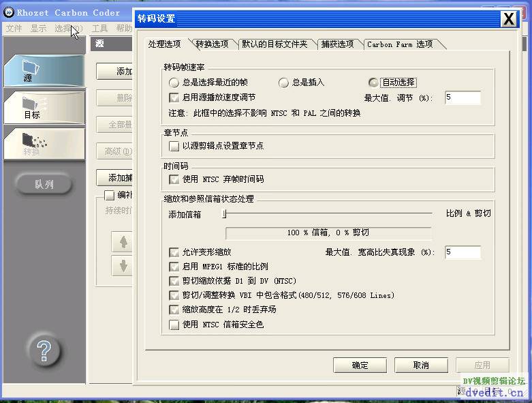Toggle 启用 MPEG1 标准的比例 checkbox
The image size is (532, 403).
pyautogui.click(x=174, y=267)
